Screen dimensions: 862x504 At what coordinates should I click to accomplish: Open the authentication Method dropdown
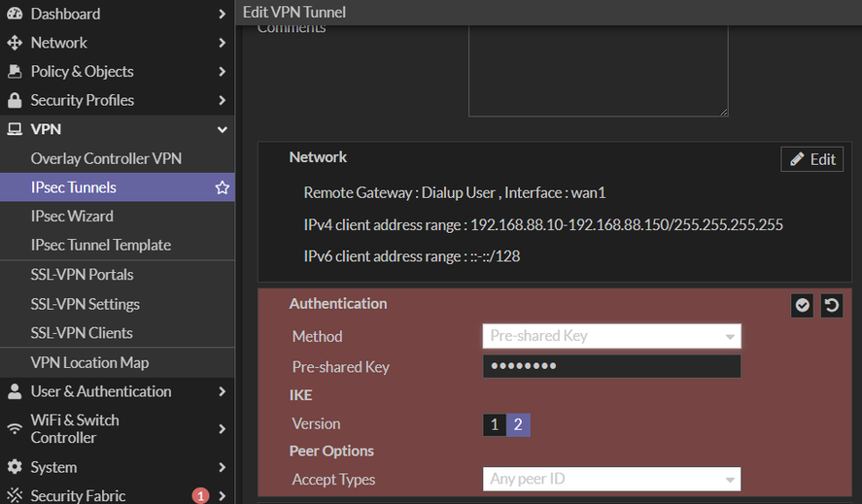611,336
